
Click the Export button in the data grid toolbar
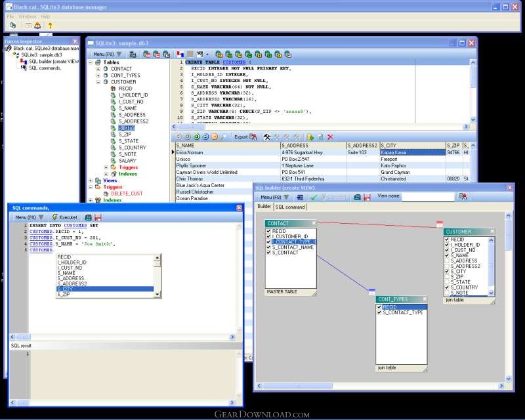tap(245, 136)
